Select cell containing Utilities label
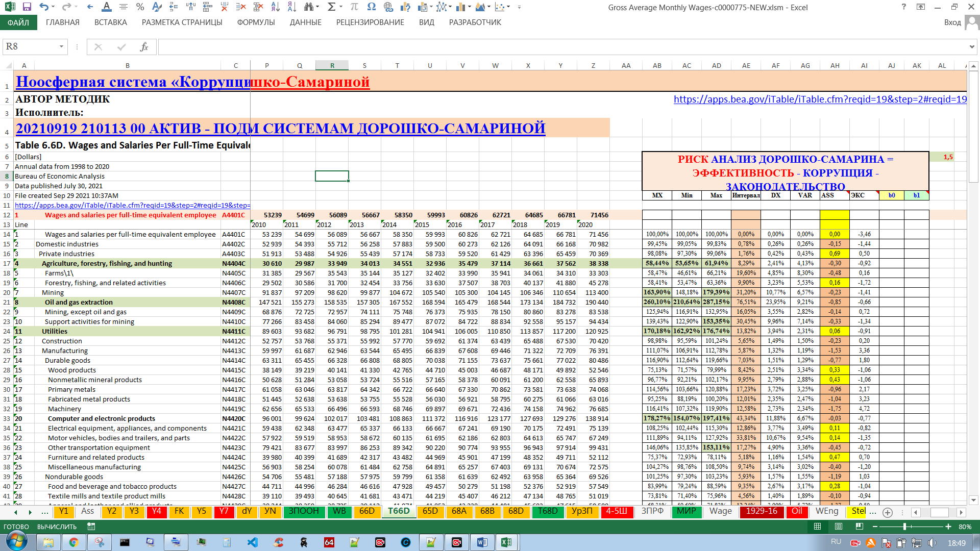 [x=55, y=331]
